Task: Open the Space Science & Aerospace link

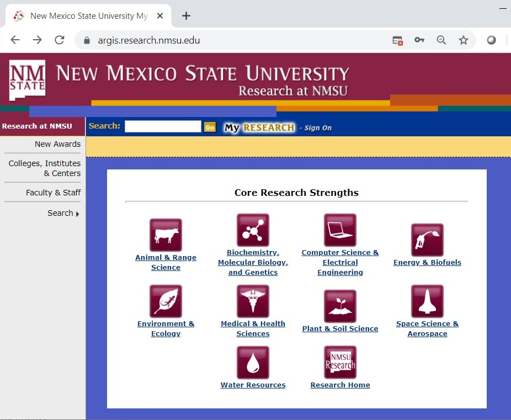Action: (x=427, y=328)
